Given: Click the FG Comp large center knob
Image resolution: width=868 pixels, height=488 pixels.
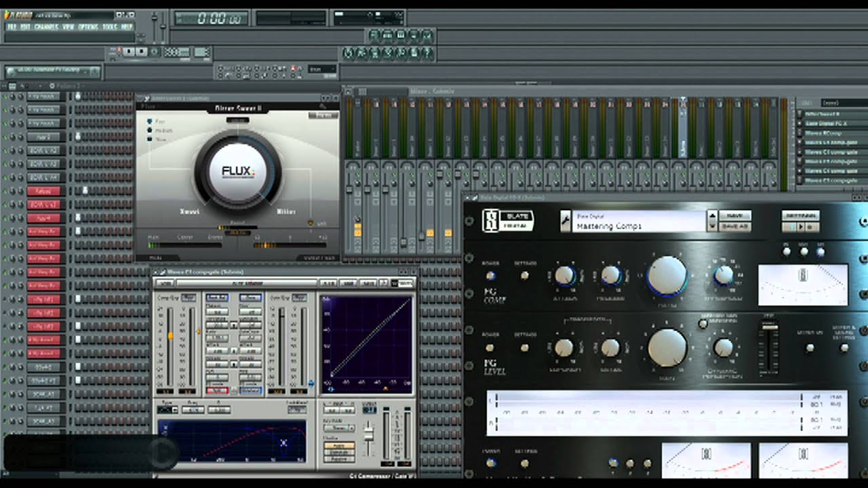Looking at the screenshot, I should (667, 276).
